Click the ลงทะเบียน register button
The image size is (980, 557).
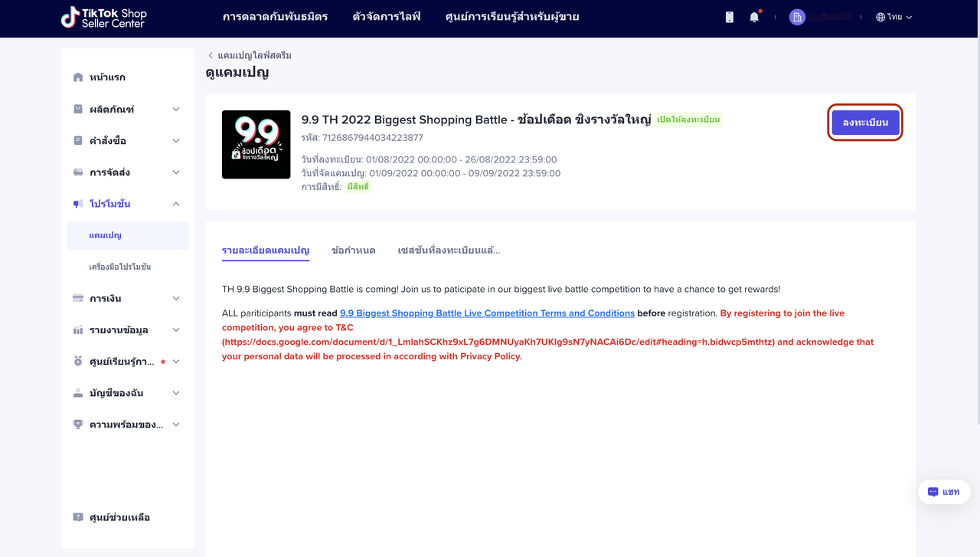tap(865, 123)
